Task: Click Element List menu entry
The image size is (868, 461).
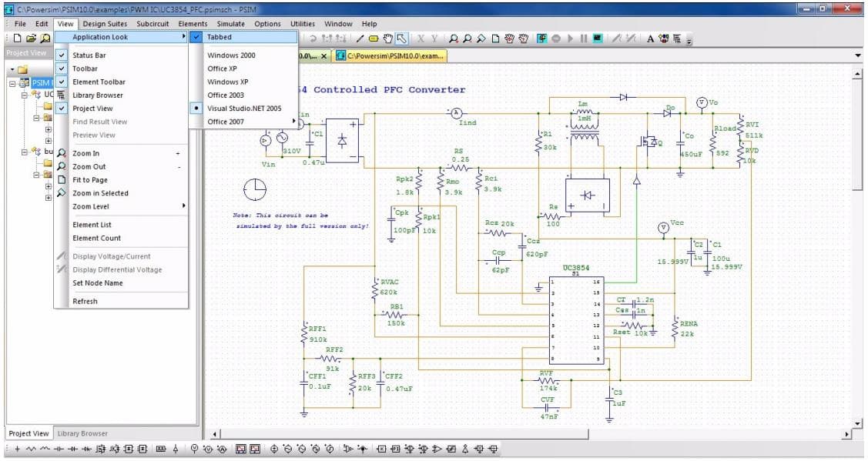Action: point(121,225)
